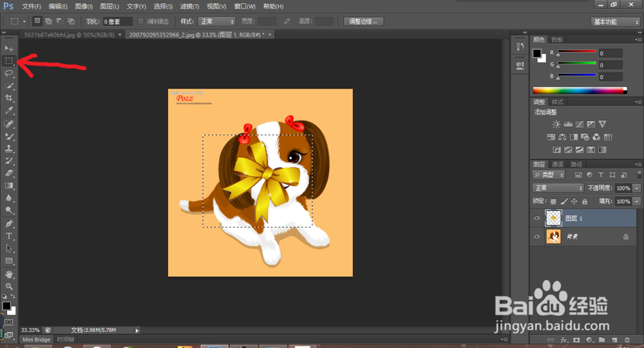Open the 不透明度 opacity dropdown arrow

pyautogui.click(x=637, y=188)
